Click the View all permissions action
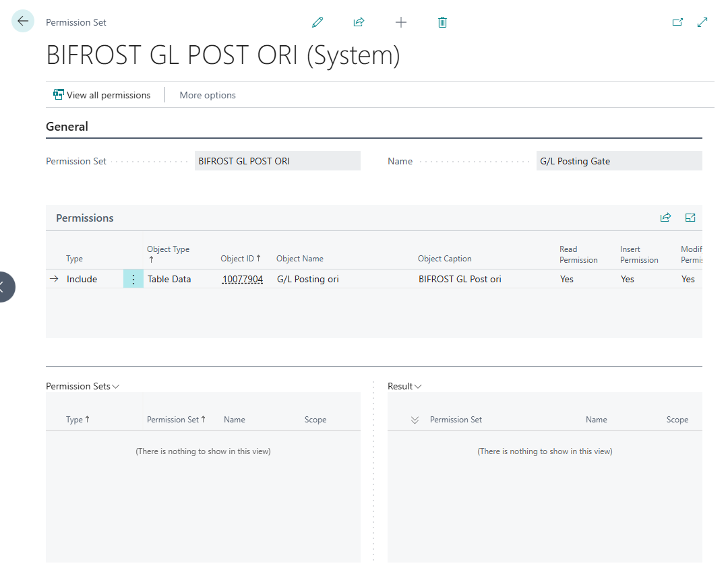 pyautogui.click(x=102, y=95)
